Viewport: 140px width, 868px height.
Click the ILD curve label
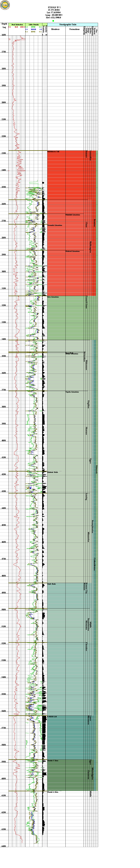tap(16, 27)
